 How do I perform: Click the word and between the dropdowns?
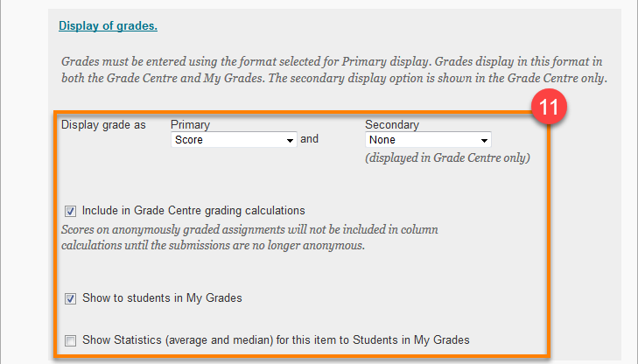(x=309, y=139)
